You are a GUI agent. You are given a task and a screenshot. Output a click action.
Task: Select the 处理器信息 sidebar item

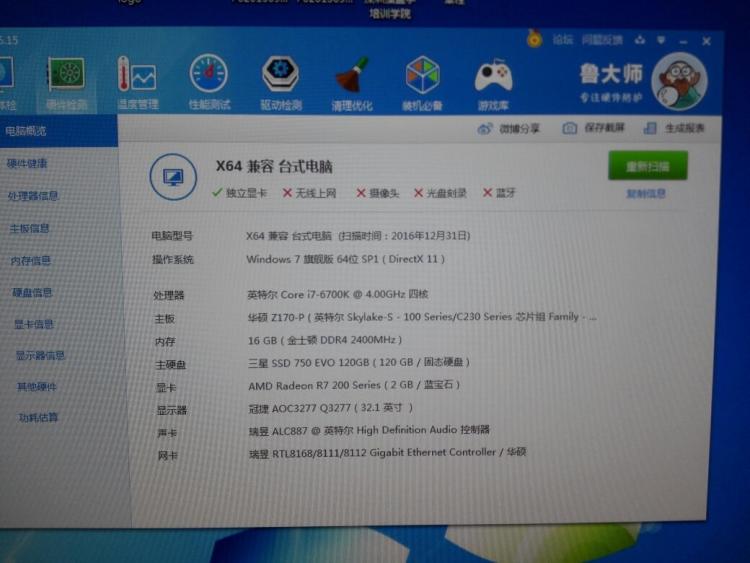33,196
